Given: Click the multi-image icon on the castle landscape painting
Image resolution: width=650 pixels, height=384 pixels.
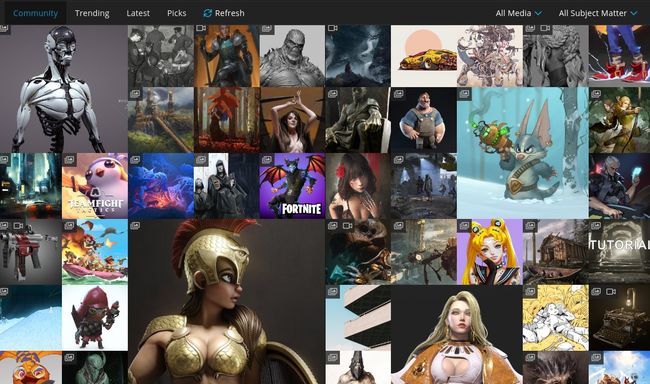Looking at the screenshot, I should tap(135, 94).
